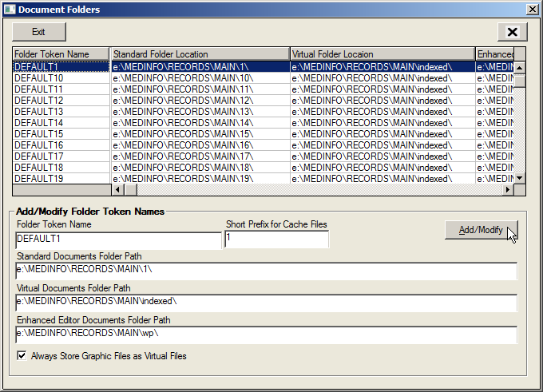Click virtual folder cell in DEFAULT12 row
543x392 pixels.
[x=382, y=101]
